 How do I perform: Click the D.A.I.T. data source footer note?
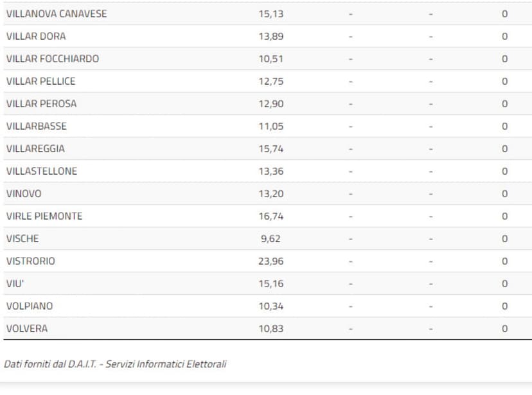(x=115, y=364)
